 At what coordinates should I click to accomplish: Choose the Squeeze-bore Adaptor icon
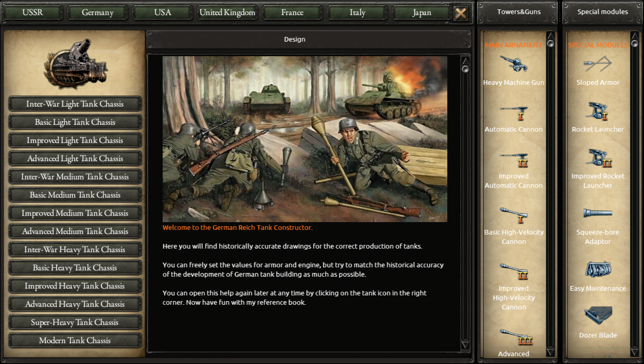click(598, 213)
